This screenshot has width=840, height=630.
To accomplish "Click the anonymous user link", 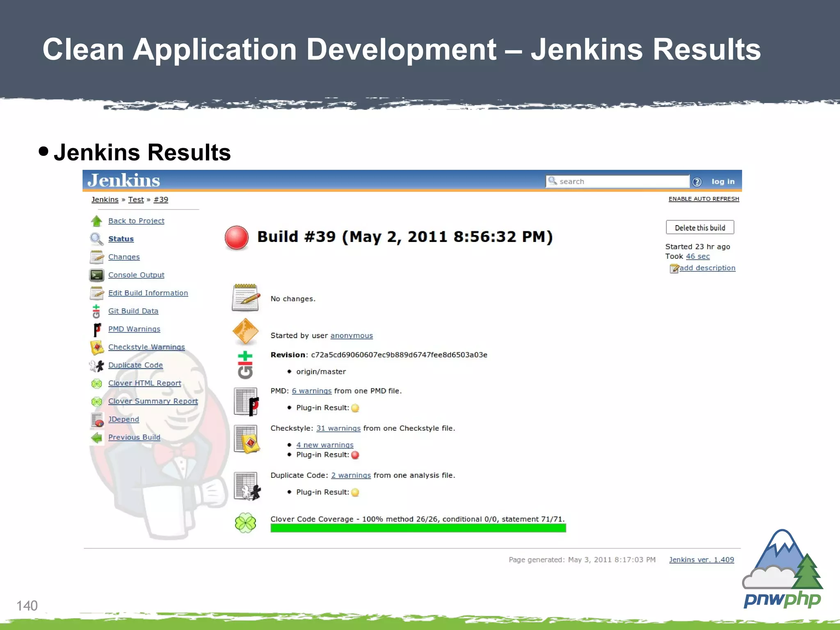I will point(352,336).
